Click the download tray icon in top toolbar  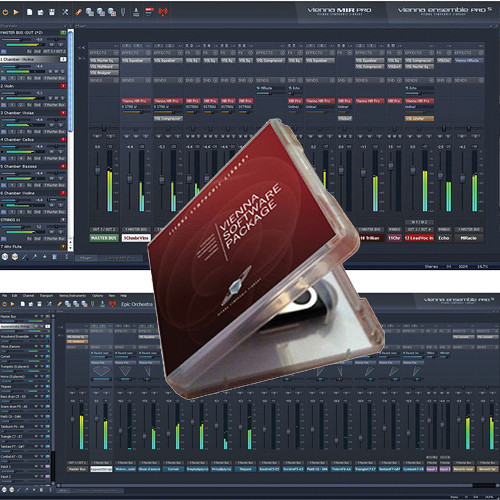pos(136,12)
